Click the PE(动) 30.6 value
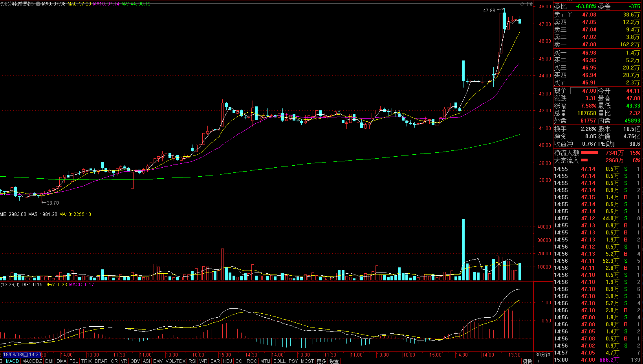 click(x=635, y=144)
